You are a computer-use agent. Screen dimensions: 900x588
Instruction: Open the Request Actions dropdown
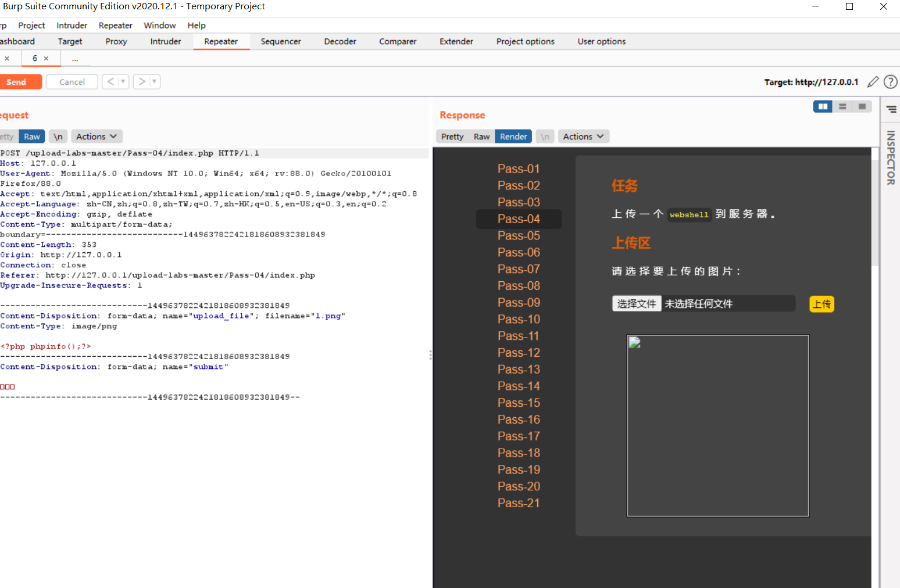click(x=97, y=137)
